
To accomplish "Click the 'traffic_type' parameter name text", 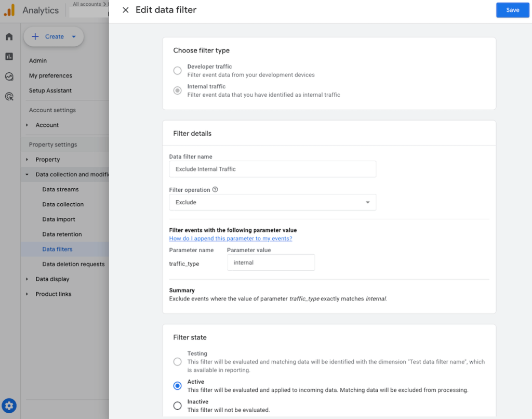I will [x=184, y=264].
